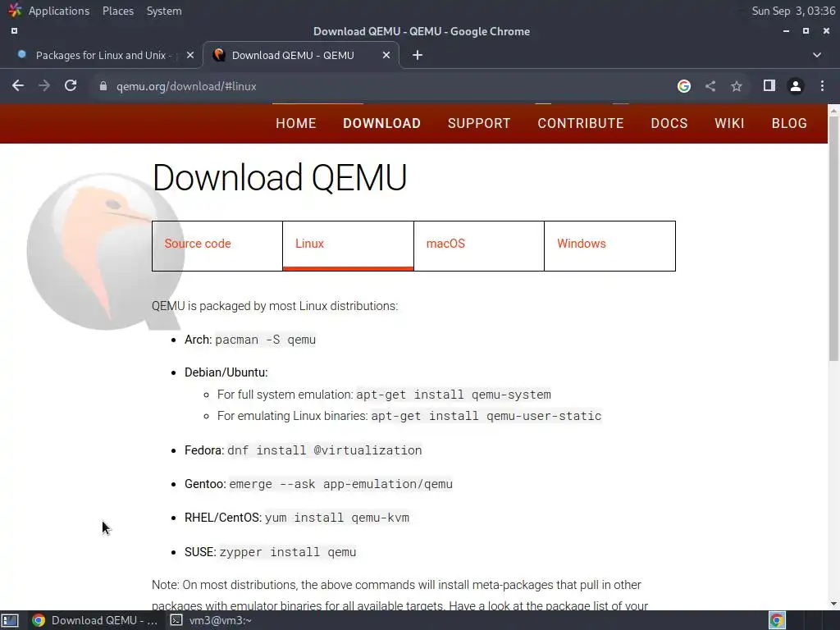Open the SUPPORT page link
Viewport: 840px width, 630px height.
[479, 123]
